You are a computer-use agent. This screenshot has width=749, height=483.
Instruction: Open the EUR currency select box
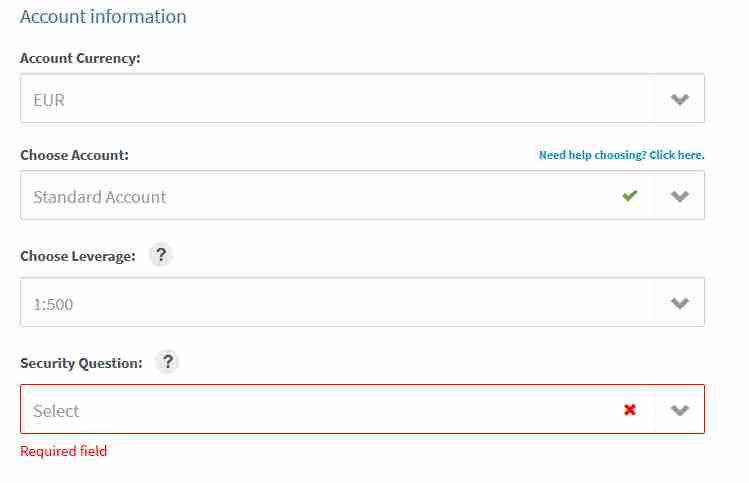pyautogui.click(x=362, y=98)
